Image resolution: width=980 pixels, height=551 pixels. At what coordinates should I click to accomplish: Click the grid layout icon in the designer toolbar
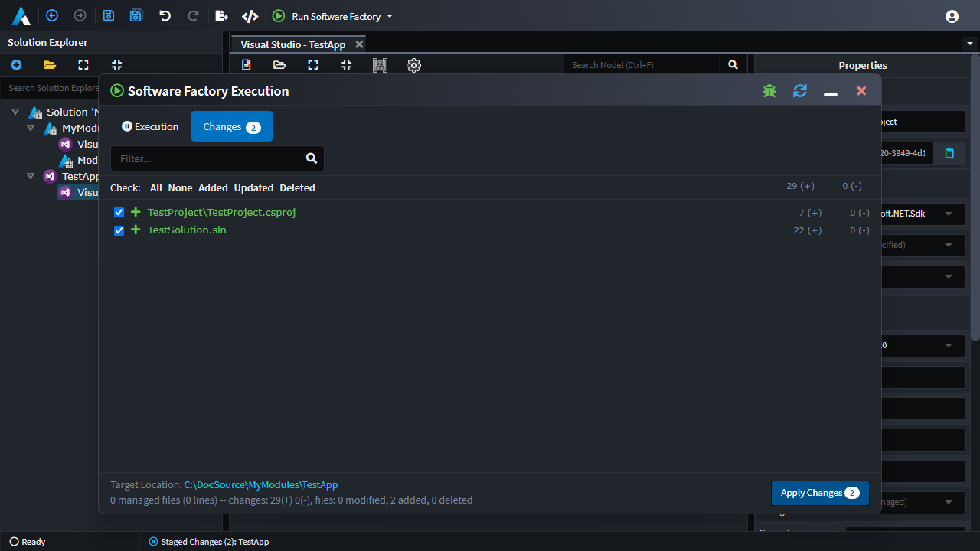click(380, 65)
